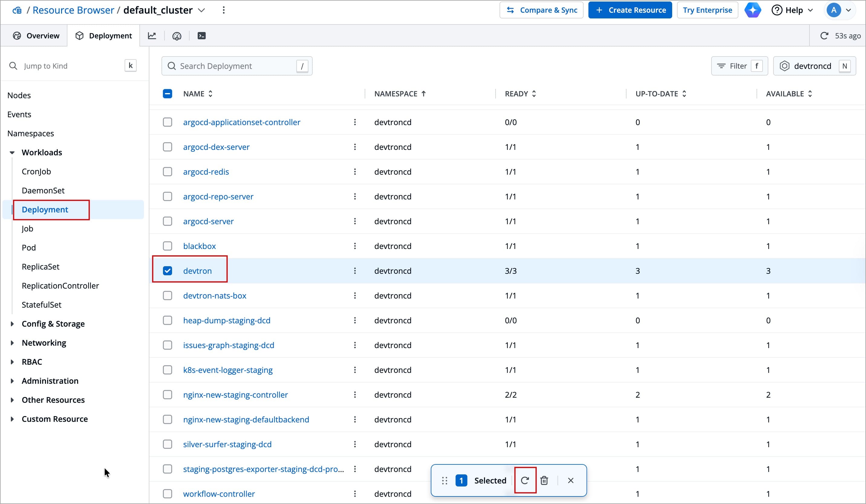Open the monitoring chart icon tab

[x=152, y=36]
